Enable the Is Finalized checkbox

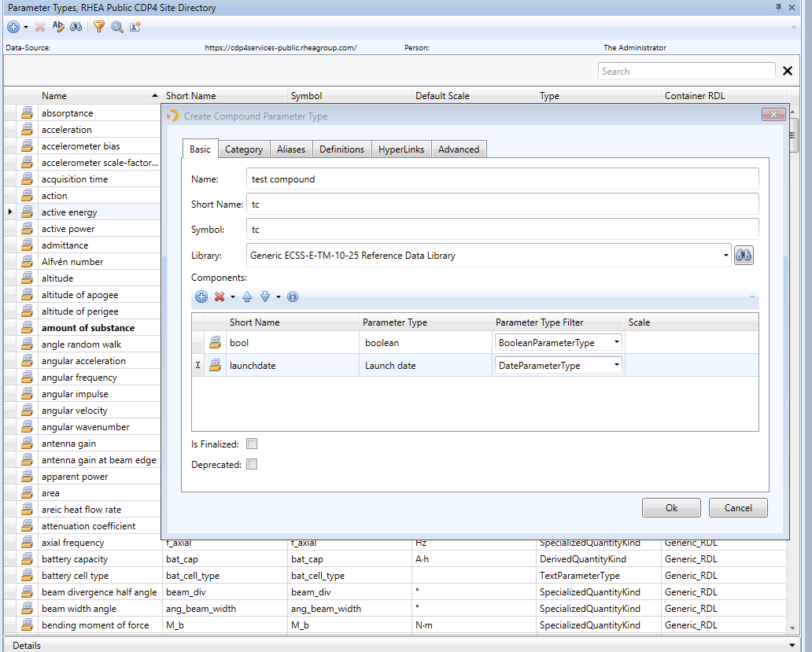252,443
